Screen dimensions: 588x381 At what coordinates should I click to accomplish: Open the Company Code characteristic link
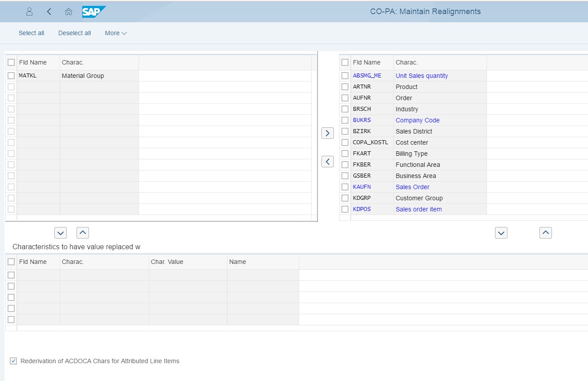click(417, 120)
